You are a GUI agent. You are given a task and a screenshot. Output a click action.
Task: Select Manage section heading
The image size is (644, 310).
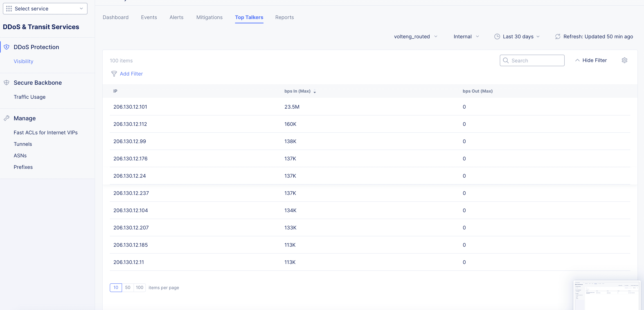pos(25,118)
